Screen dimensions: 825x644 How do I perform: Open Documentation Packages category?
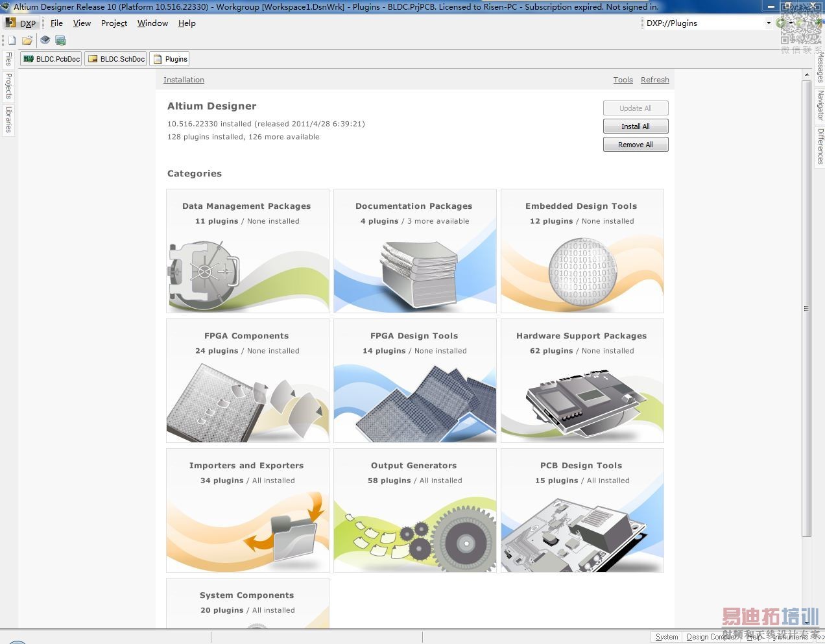pyautogui.click(x=414, y=251)
